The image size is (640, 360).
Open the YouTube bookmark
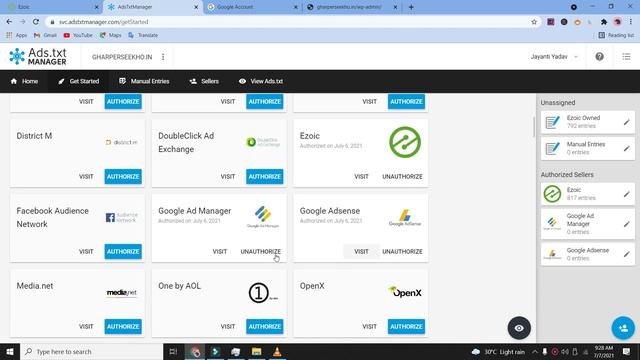pos(78,36)
